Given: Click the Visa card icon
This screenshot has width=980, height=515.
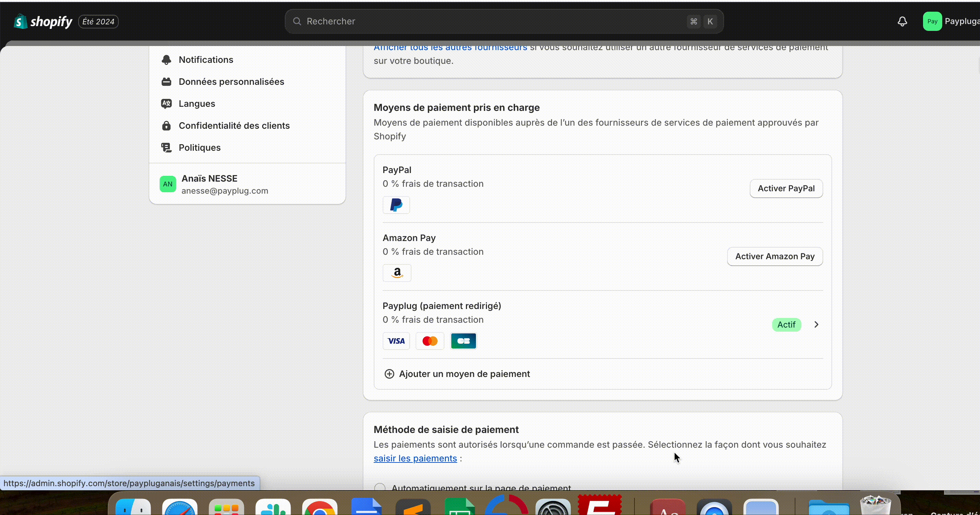Looking at the screenshot, I should [396, 341].
